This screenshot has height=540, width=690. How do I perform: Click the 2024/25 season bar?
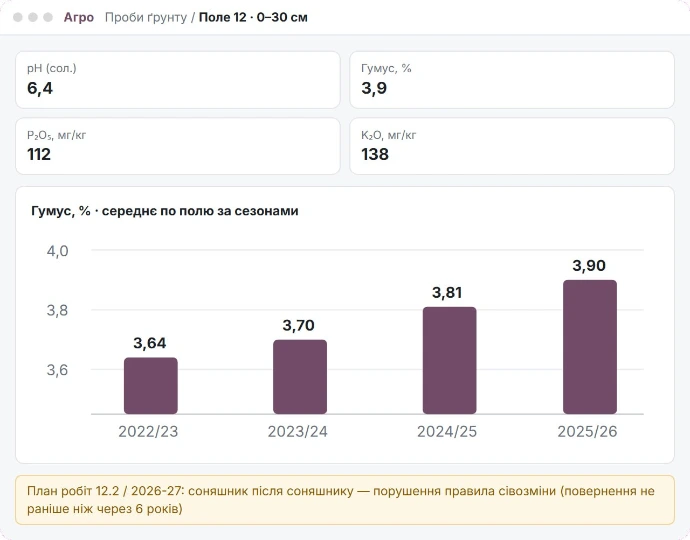coord(449,360)
